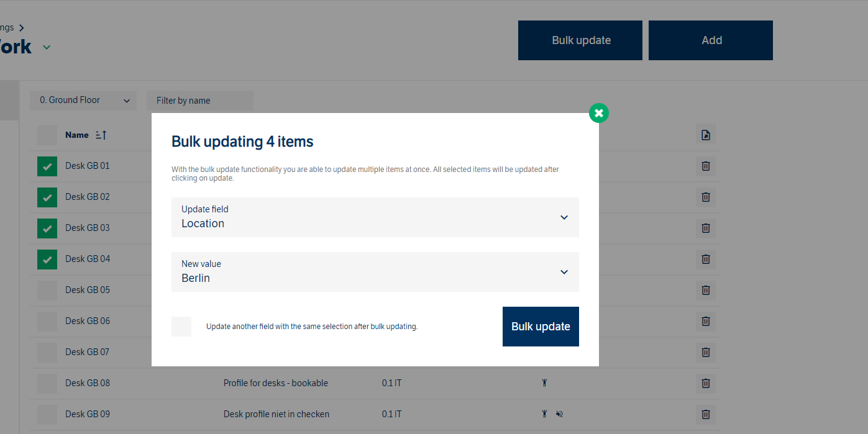The image size is (868, 434).
Task: Expand chevron next to page title
Action: click(x=47, y=47)
